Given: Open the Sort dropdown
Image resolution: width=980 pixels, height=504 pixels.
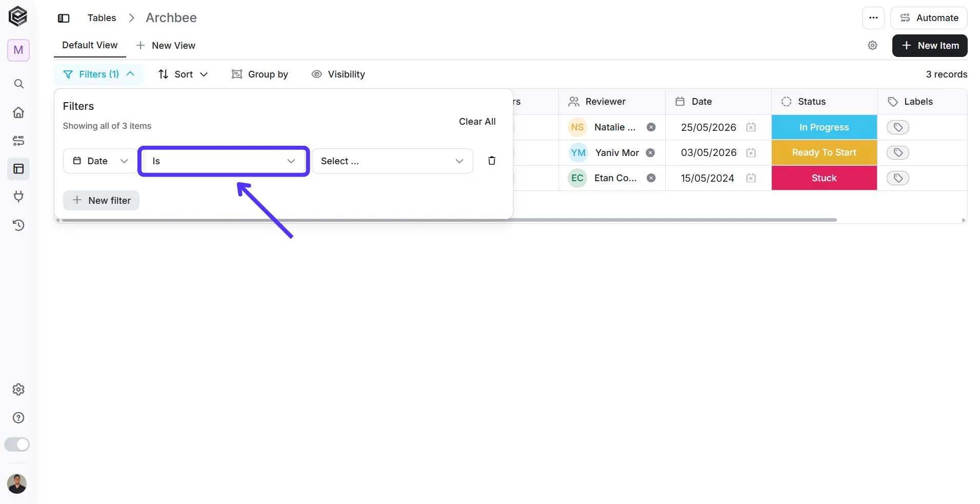Looking at the screenshot, I should coord(183,74).
